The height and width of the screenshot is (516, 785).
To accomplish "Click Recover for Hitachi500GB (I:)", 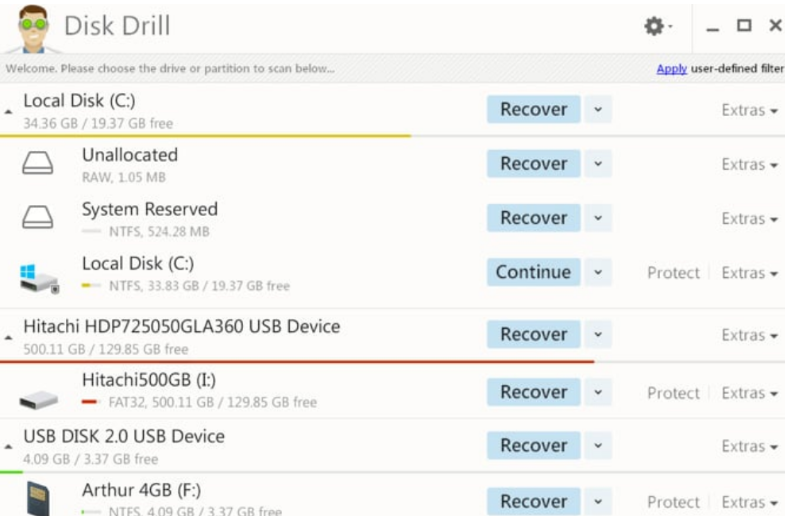I will click(533, 392).
